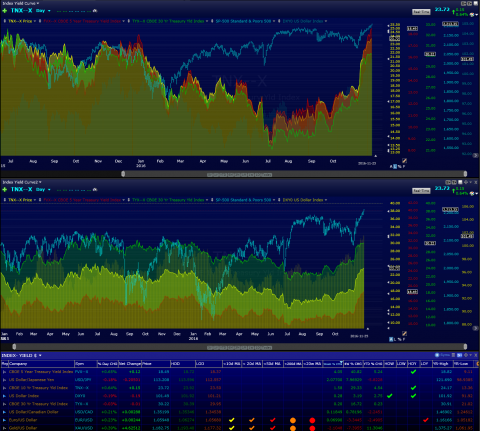Click the yellow 10d MA checkmark for Euro/US Dollar
The height and width of the screenshot is (431, 480).
pos(232,420)
